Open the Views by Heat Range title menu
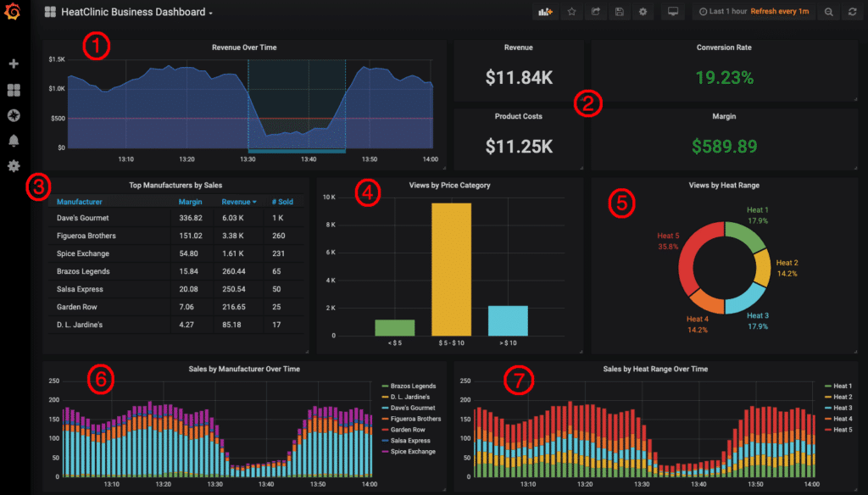Viewport: 868px width, 495px height. pyautogui.click(x=724, y=186)
